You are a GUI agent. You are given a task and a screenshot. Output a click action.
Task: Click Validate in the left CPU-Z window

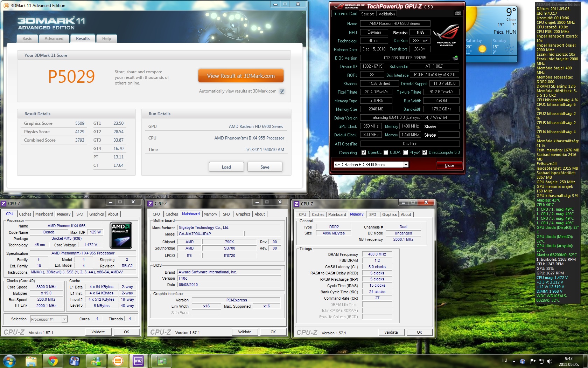point(98,332)
